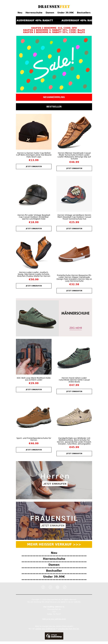The height and width of the screenshot is (644, 108).
Task: Open the leather baseball cap product image
Action: click(34, 194)
